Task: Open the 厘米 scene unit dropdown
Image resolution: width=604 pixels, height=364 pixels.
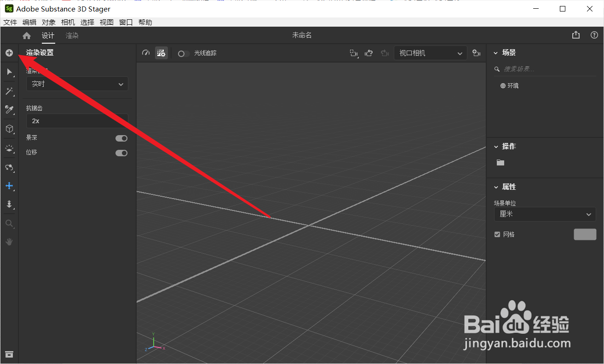Action: 545,214
